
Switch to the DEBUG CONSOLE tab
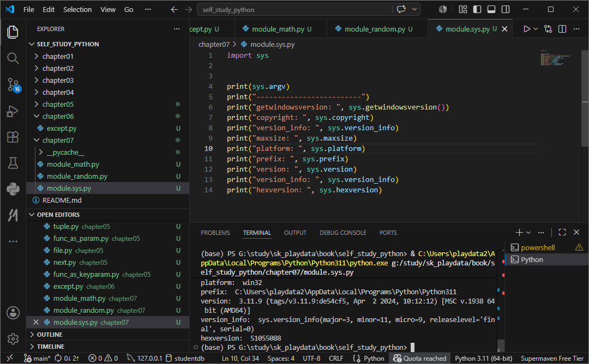[342, 233]
